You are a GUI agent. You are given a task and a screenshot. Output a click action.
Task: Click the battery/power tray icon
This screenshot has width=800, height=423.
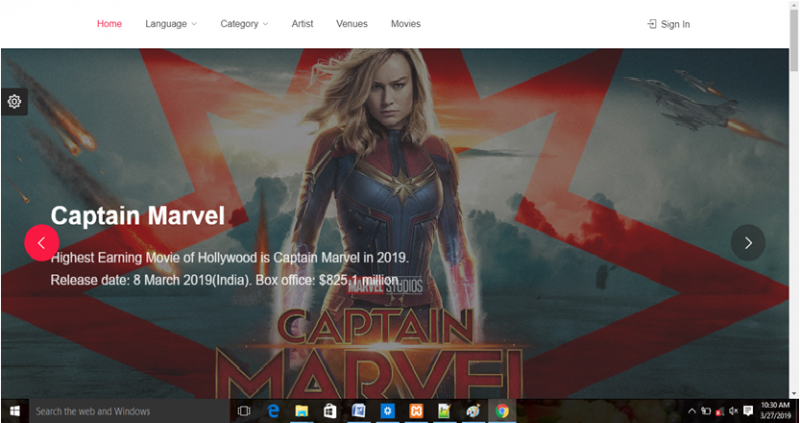pos(706,411)
